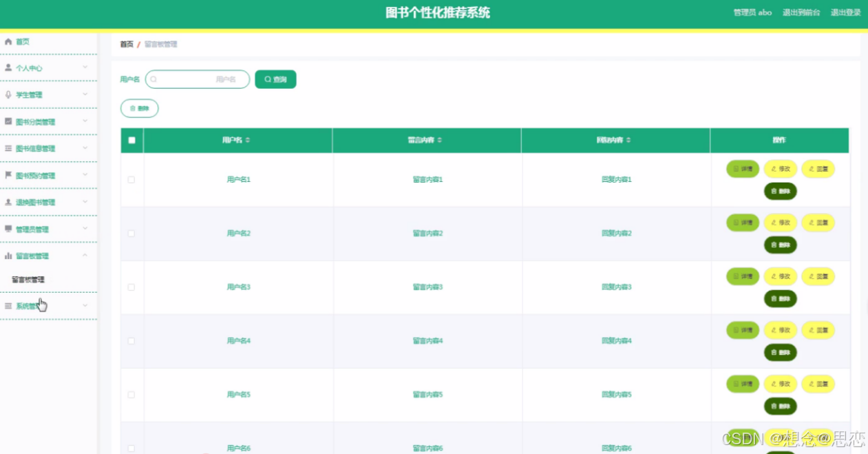The height and width of the screenshot is (454, 868).
Task: Click 退出登录 in the top bar
Action: point(846,12)
